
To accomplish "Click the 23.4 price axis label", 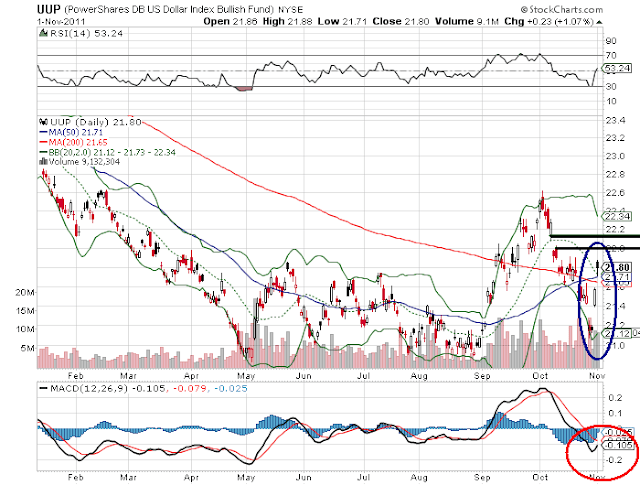I will 615,120.
